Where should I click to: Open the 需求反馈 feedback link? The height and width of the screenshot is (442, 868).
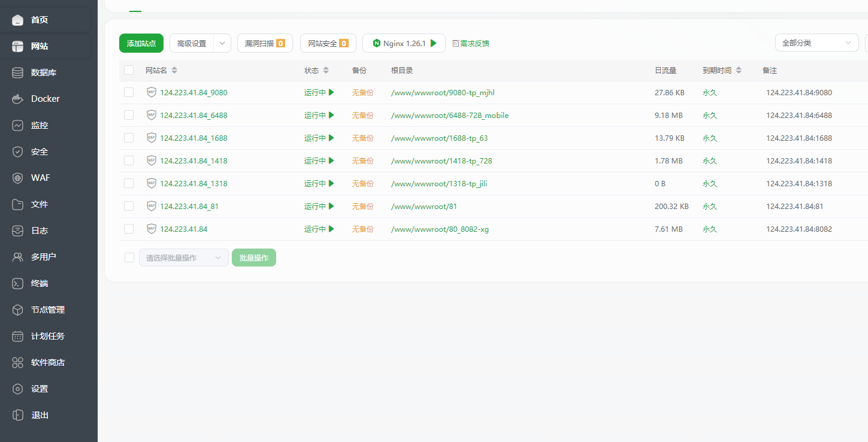click(471, 43)
